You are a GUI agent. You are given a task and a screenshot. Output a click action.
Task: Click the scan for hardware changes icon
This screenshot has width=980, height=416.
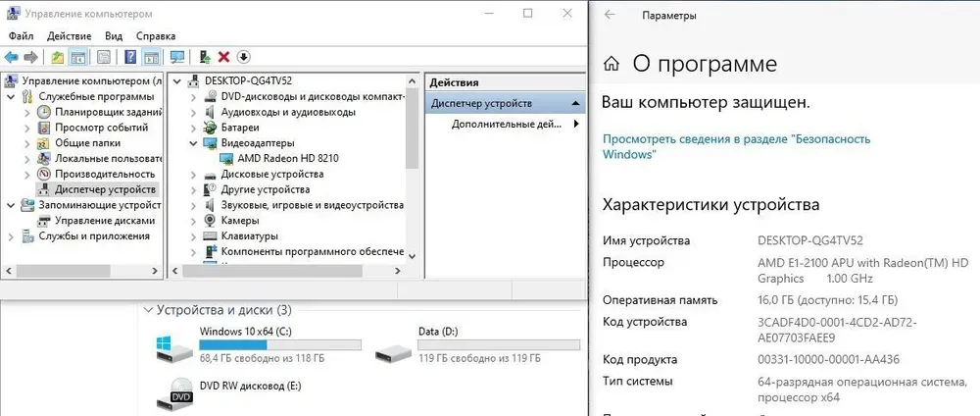coord(177,57)
